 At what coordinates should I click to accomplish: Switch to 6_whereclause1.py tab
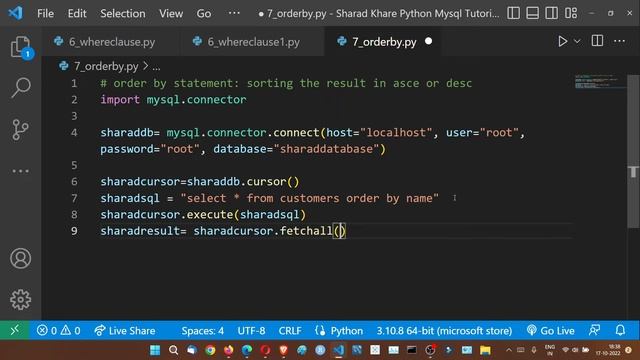(x=253, y=42)
